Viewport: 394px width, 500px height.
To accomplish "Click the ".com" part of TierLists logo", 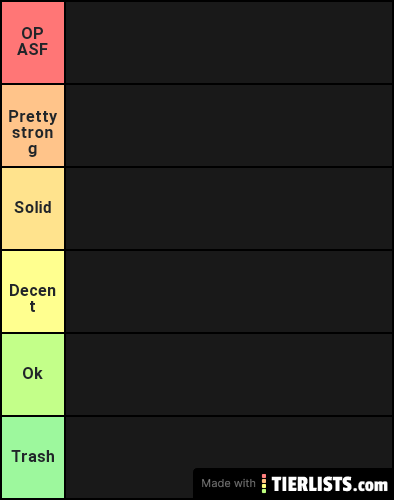I will (x=371, y=485).
